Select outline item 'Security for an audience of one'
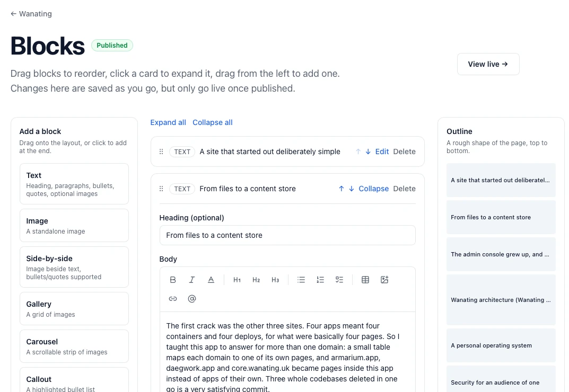This screenshot has width=569, height=392. click(501, 379)
